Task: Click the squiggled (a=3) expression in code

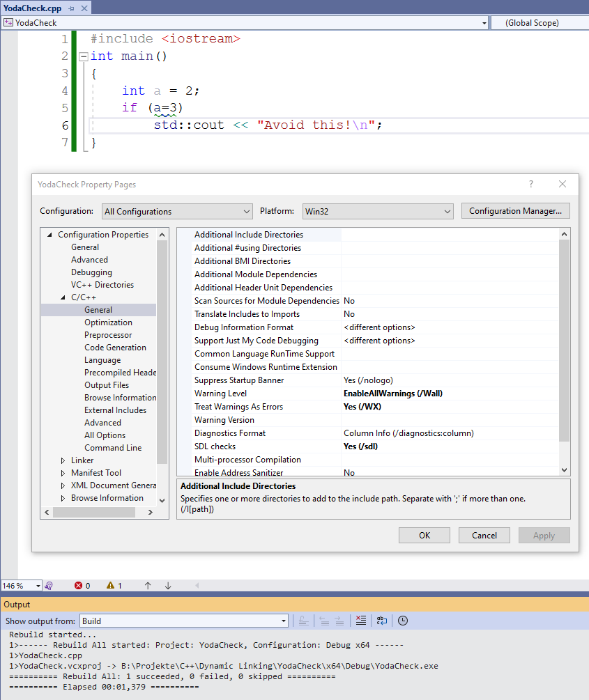Action: [x=165, y=107]
